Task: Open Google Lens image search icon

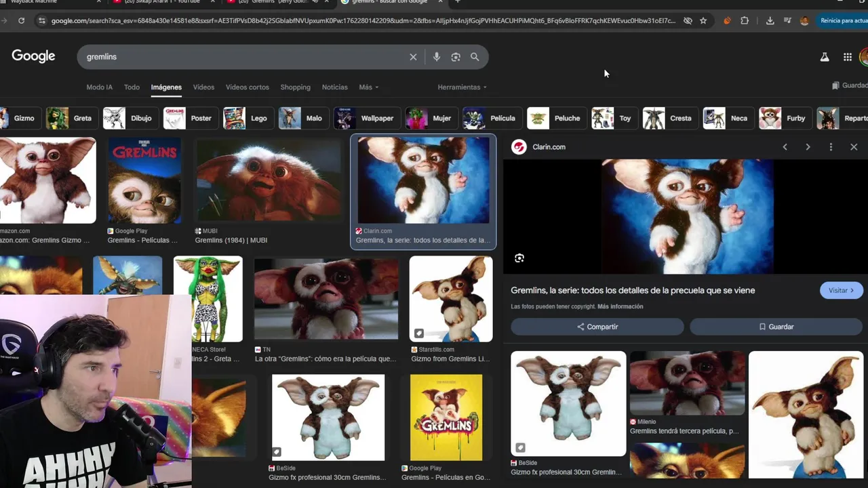Action: coord(456,57)
